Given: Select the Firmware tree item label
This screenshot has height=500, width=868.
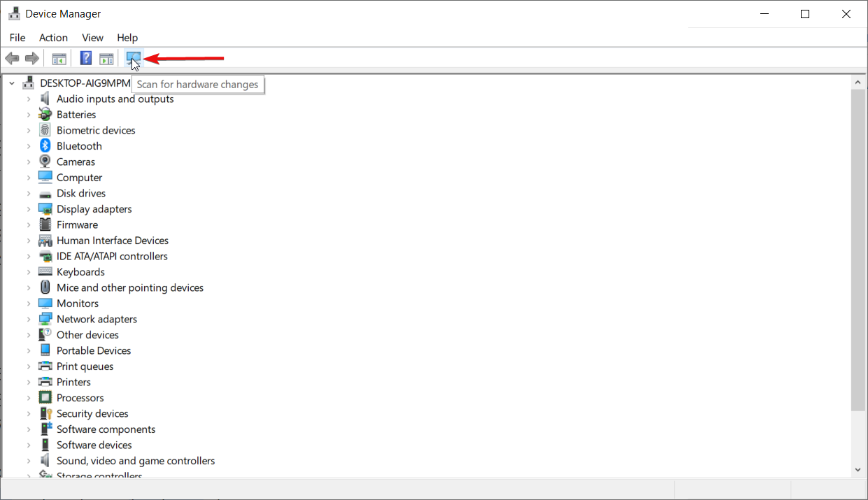Looking at the screenshot, I should tap(77, 224).
